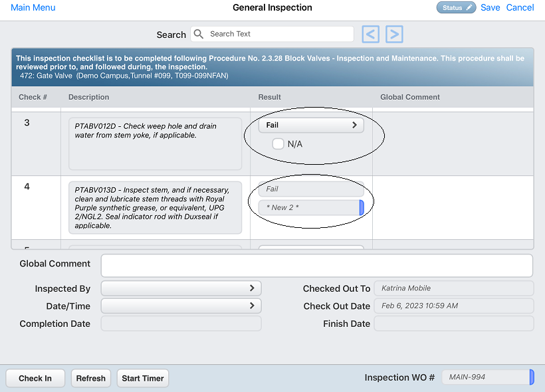Open the Fail result dropdown for check #3
This screenshot has width=545, height=392.
pos(310,124)
